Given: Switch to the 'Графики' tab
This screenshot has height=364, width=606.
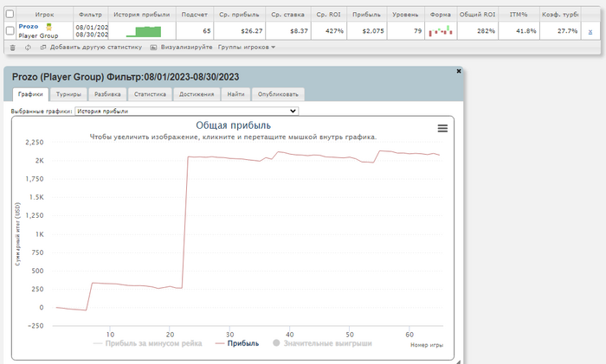Looking at the screenshot, I should (30, 94).
